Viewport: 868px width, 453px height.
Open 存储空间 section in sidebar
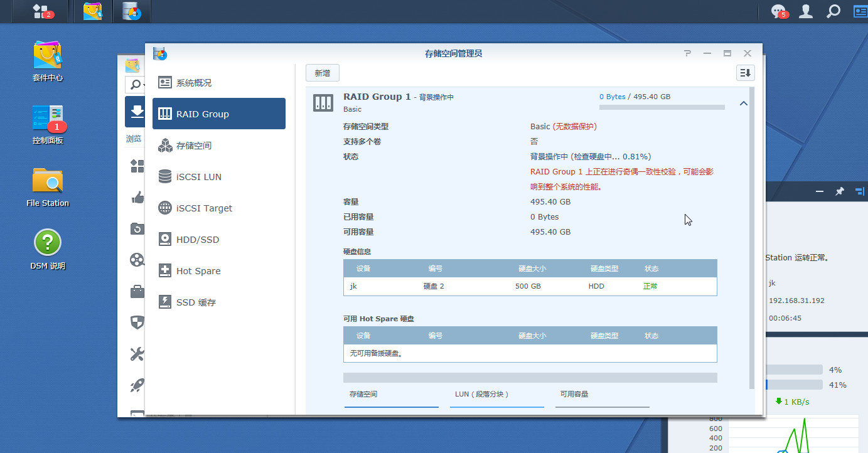[219, 146]
